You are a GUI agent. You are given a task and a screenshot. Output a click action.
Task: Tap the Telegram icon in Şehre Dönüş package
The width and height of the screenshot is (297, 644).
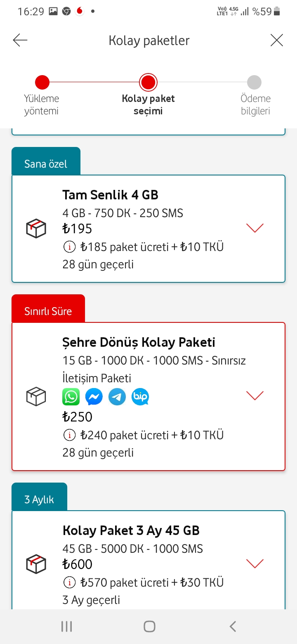pyautogui.click(x=117, y=397)
